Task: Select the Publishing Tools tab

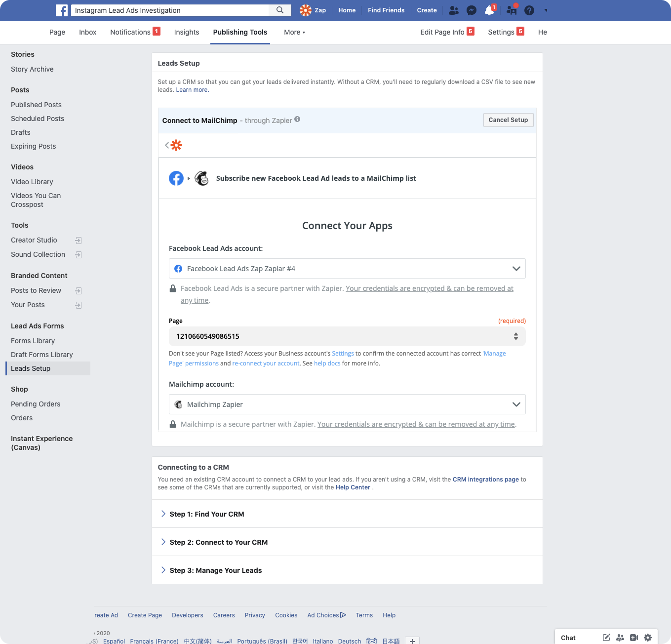Action: 240,32
